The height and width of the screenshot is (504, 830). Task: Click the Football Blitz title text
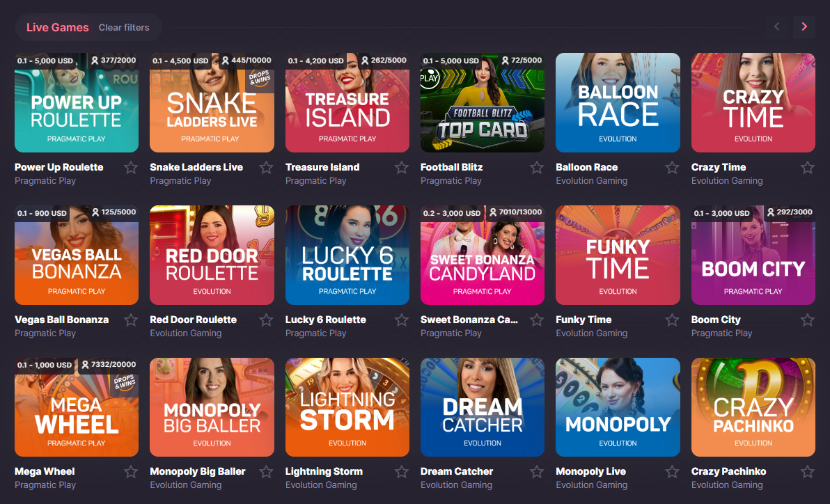451,167
